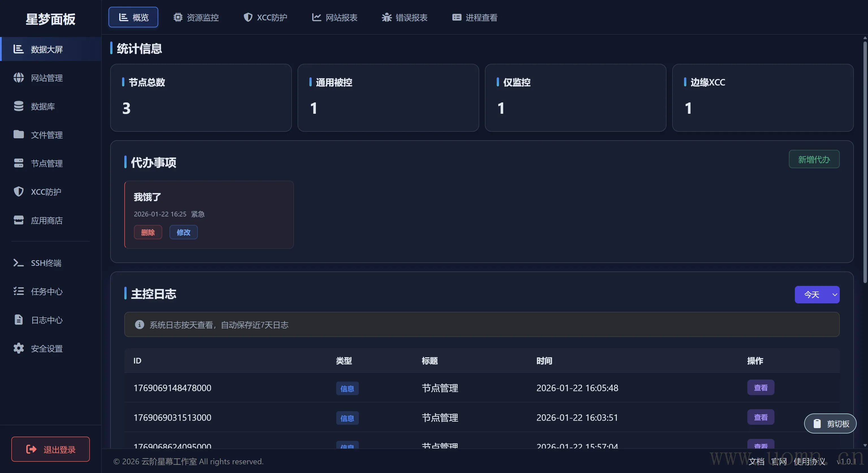
Task: Open 节点管理 server icon in sidebar
Action: click(x=19, y=163)
